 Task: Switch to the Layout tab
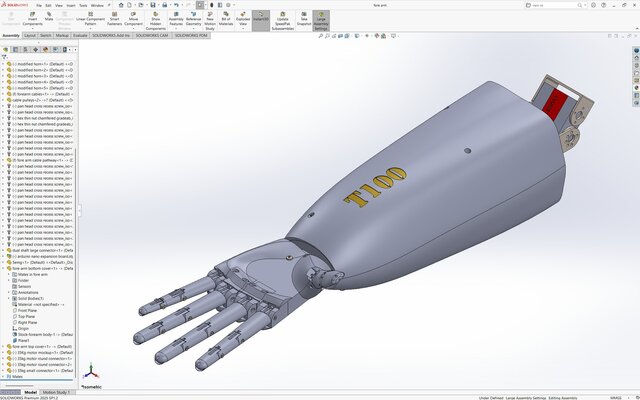pyautogui.click(x=30, y=36)
